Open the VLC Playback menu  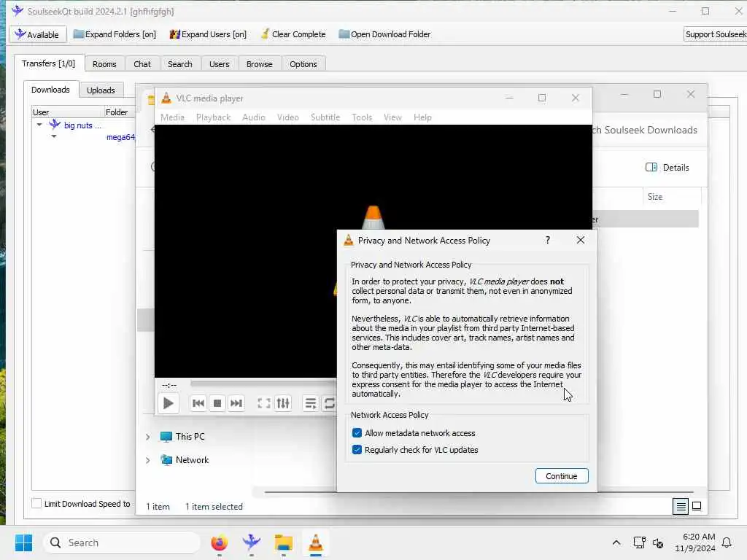point(214,117)
